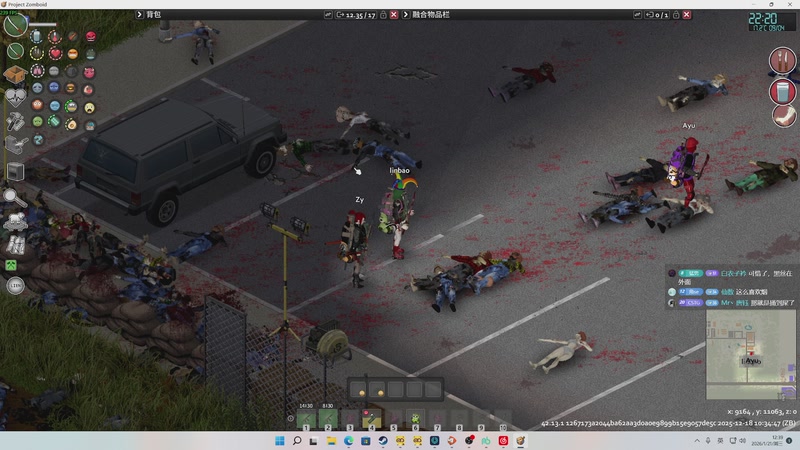Toggle the lock on the 融合物品栏 panel
The height and width of the screenshot is (450, 800).
[x=676, y=15]
